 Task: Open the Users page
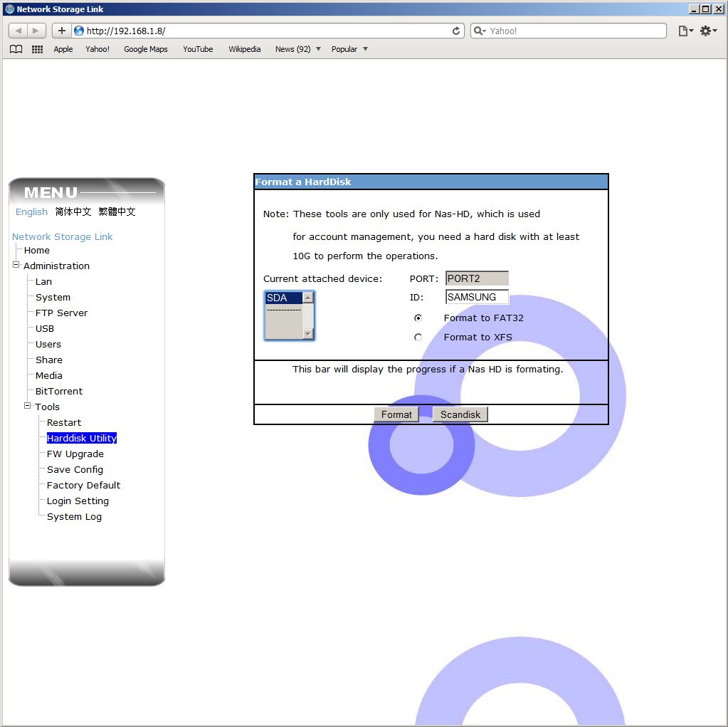48,344
